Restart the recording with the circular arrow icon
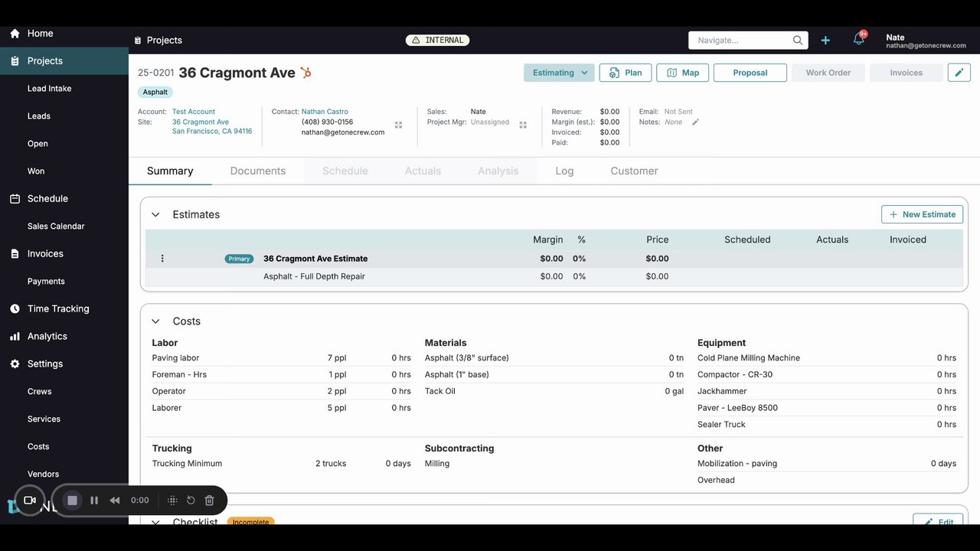 click(x=191, y=500)
